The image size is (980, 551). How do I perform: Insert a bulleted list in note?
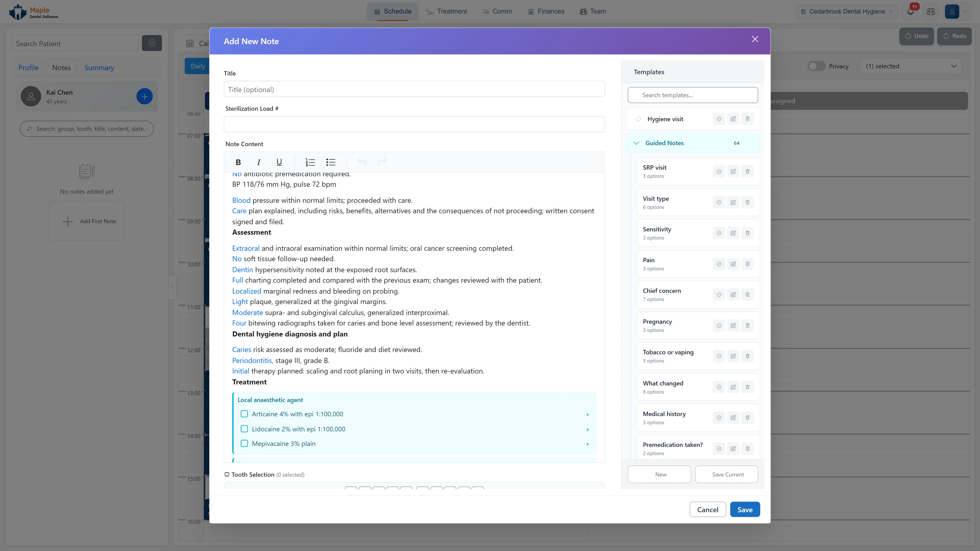pos(330,162)
